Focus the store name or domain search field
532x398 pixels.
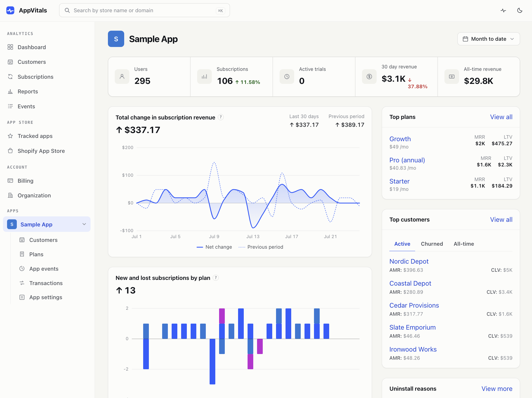tap(144, 10)
